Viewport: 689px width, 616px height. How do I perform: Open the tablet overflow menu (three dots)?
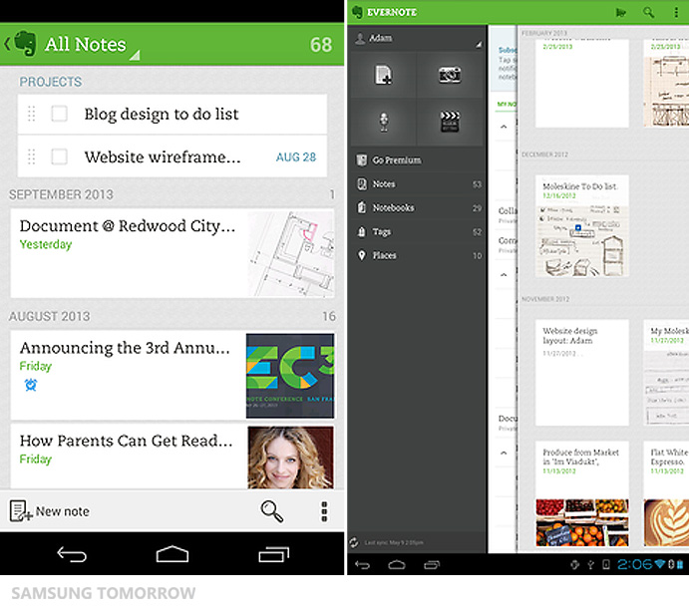(x=677, y=12)
